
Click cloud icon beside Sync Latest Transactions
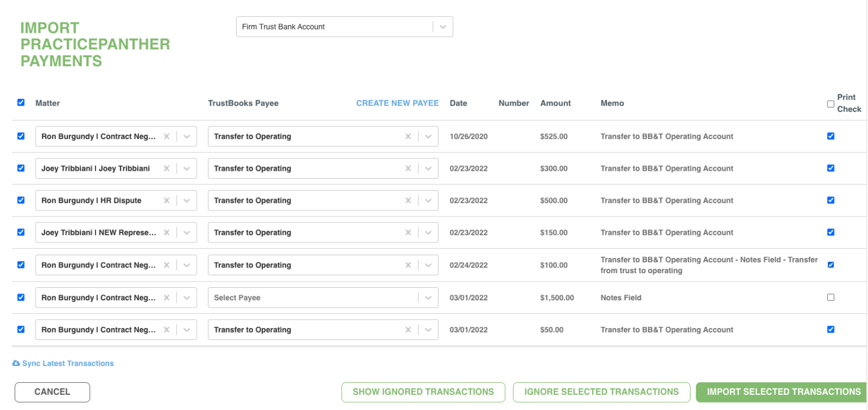(16, 364)
